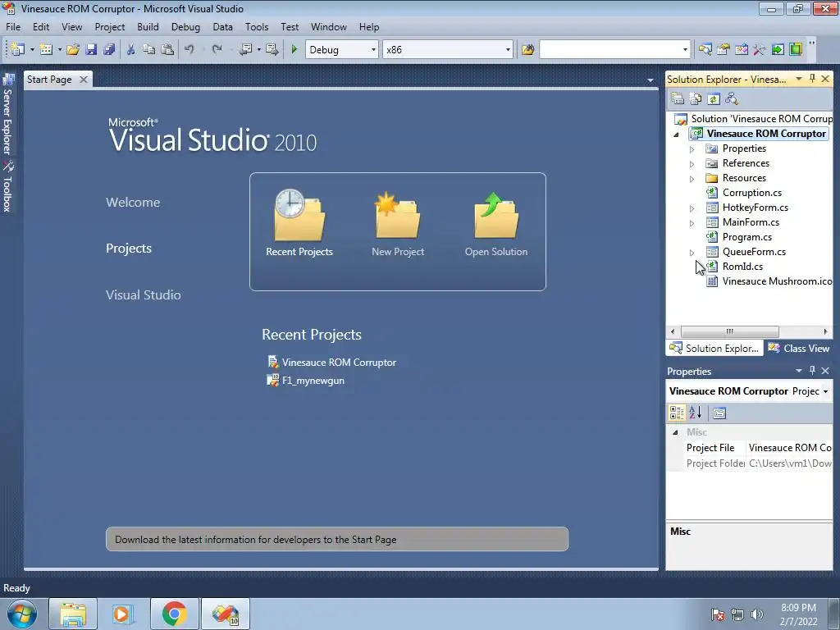
Task: Open the Find combo box dropdown arrow
Action: coord(685,49)
